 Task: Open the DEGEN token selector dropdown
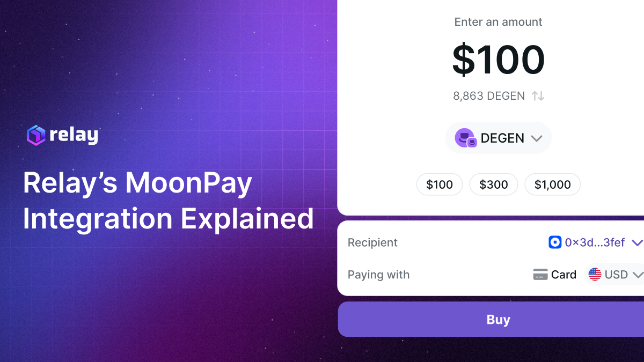pyautogui.click(x=499, y=138)
